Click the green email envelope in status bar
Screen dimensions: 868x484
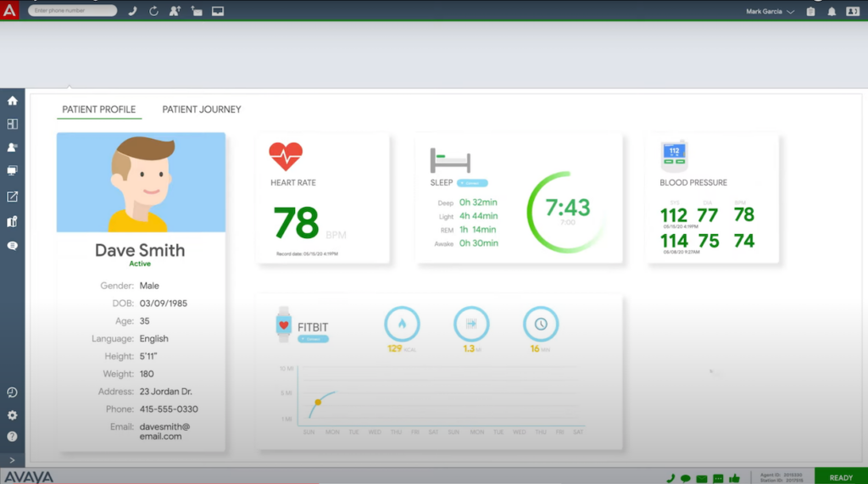(702, 478)
